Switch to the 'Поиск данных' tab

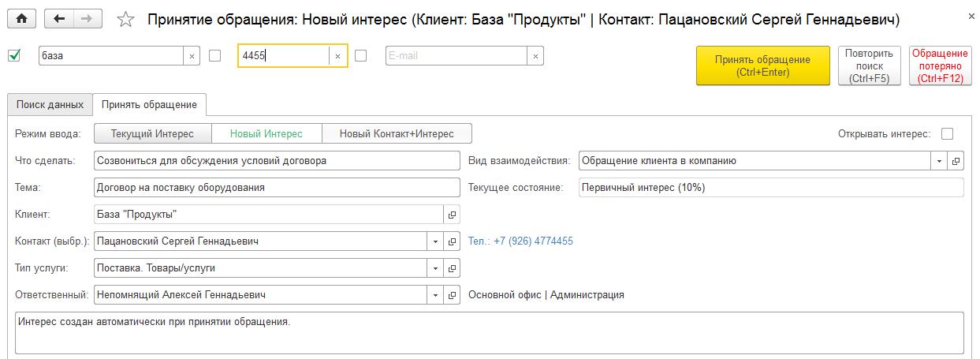(50, 104)
